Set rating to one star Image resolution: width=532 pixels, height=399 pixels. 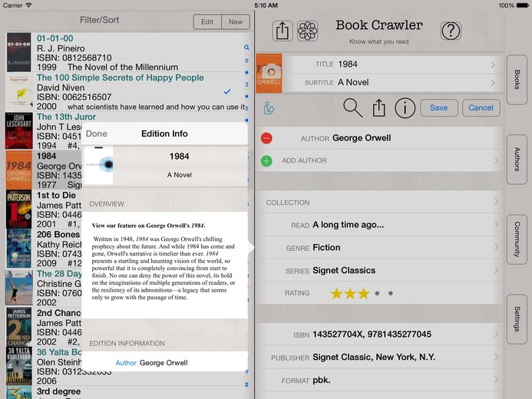(x=336, y=293)
